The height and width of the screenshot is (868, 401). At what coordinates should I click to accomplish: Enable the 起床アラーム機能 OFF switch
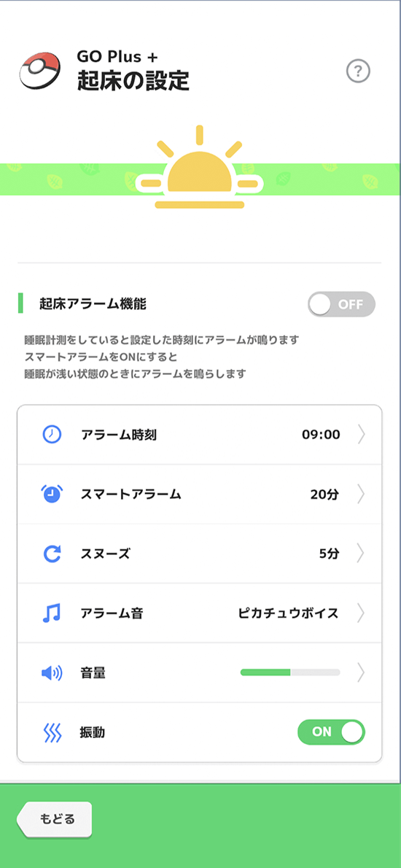tap(341, 304)
